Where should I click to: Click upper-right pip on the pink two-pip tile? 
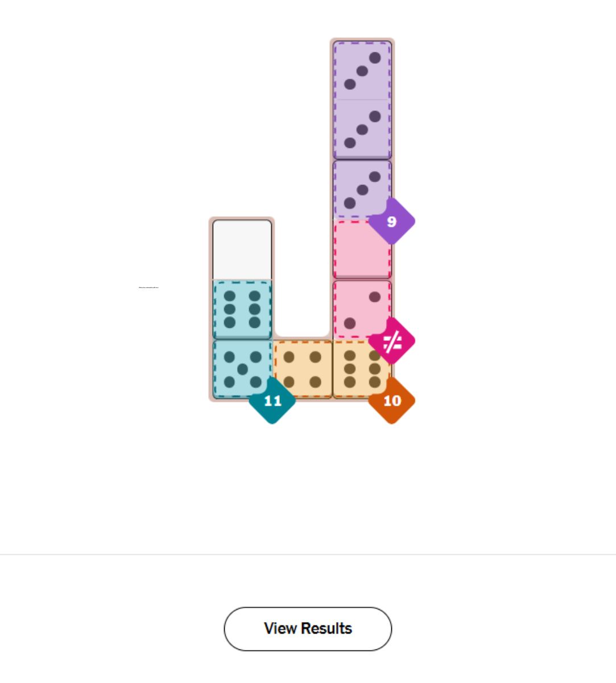coord(374,297)
